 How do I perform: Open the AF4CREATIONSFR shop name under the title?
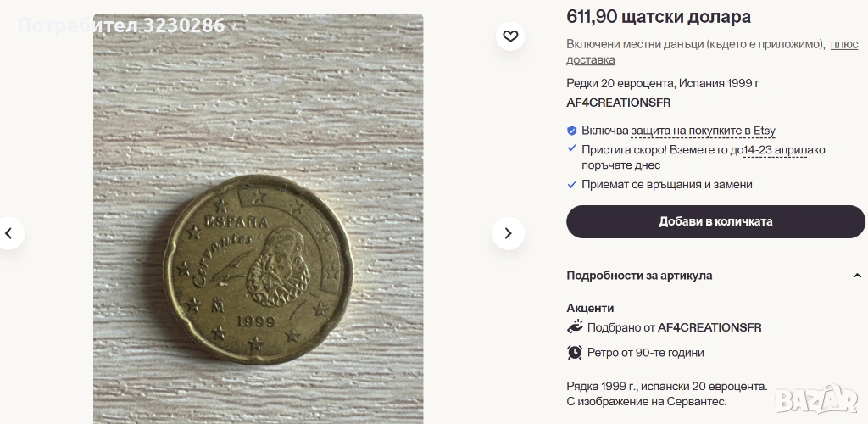(x=618, y=103)
